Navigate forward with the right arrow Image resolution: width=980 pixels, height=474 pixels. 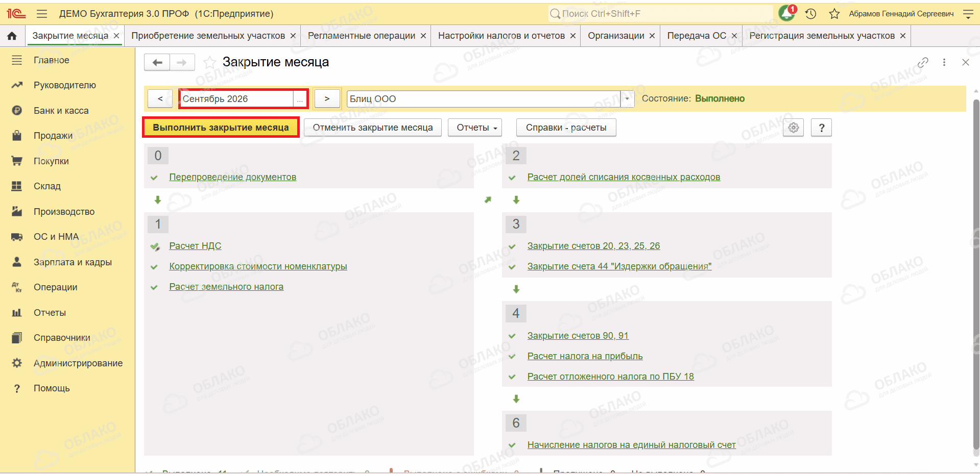tap(182, 62)
